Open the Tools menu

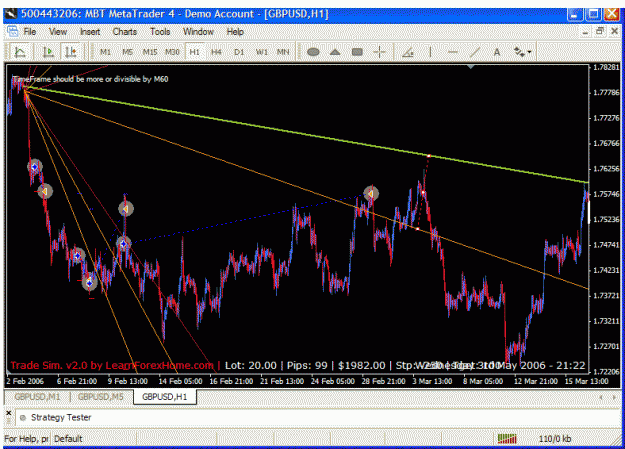pyautogui.click(x=160, y=32)
